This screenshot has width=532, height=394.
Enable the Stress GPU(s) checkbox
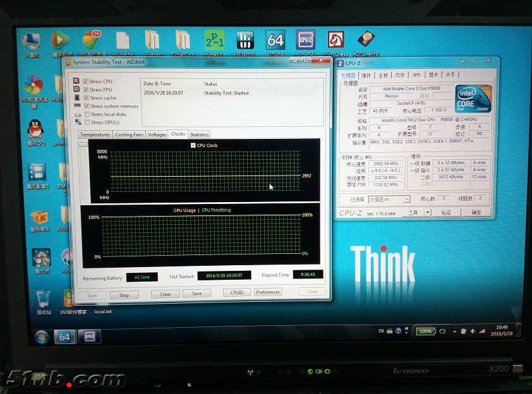87,122
